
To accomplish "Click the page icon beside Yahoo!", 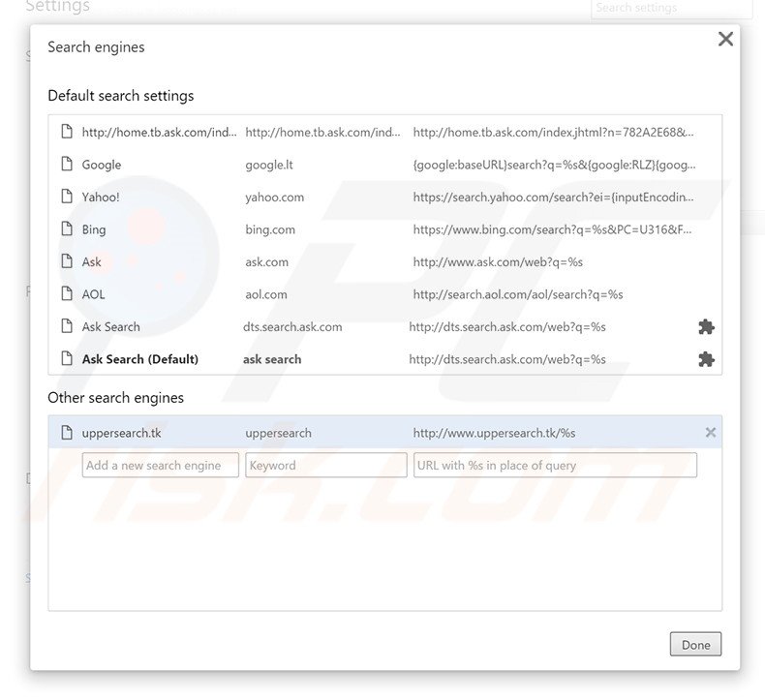I will coord(67,197).
